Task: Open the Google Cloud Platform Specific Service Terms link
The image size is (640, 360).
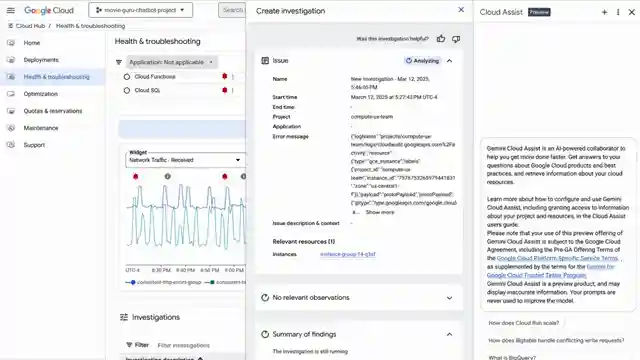Action: point(558,258)
